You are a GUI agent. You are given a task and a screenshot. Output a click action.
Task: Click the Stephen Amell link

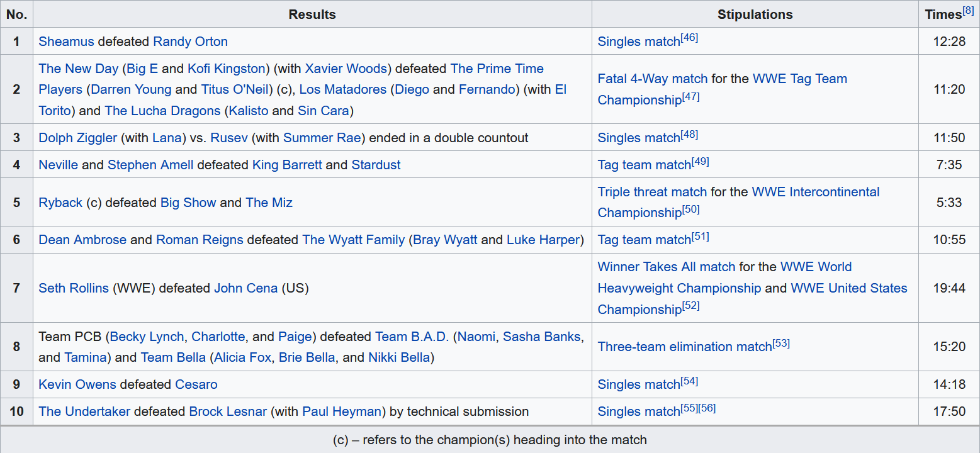tap(150, 165)
